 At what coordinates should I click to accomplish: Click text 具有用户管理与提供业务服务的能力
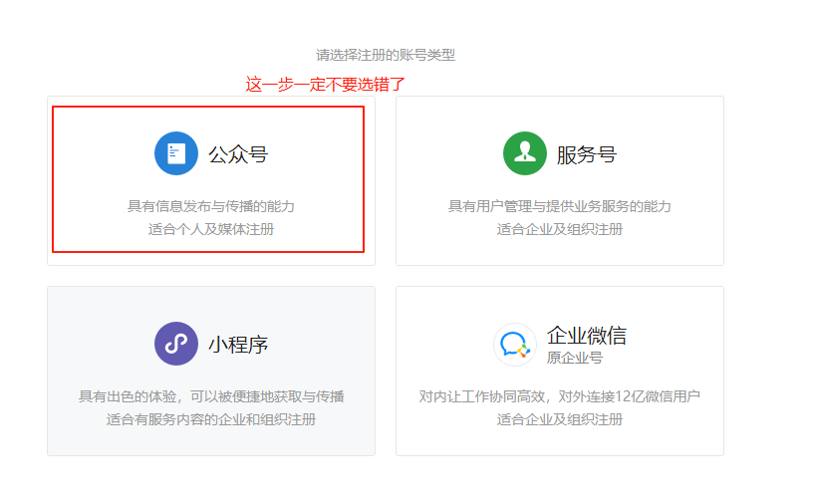coord(560,206)
